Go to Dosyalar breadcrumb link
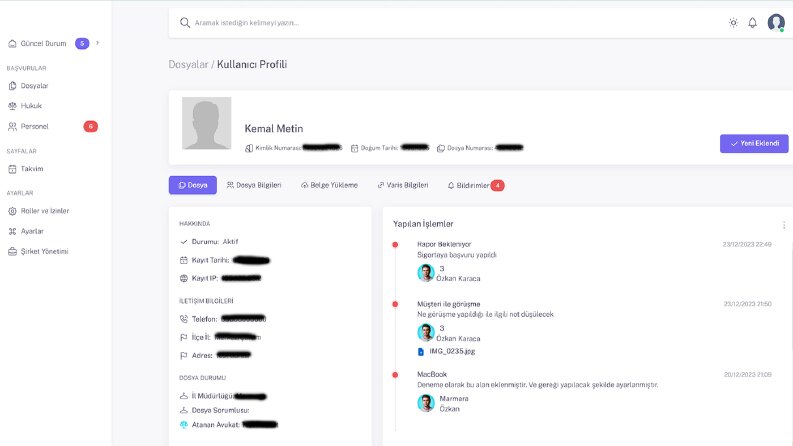This screenshot has width=793, height=446. [x=188, y=64]
